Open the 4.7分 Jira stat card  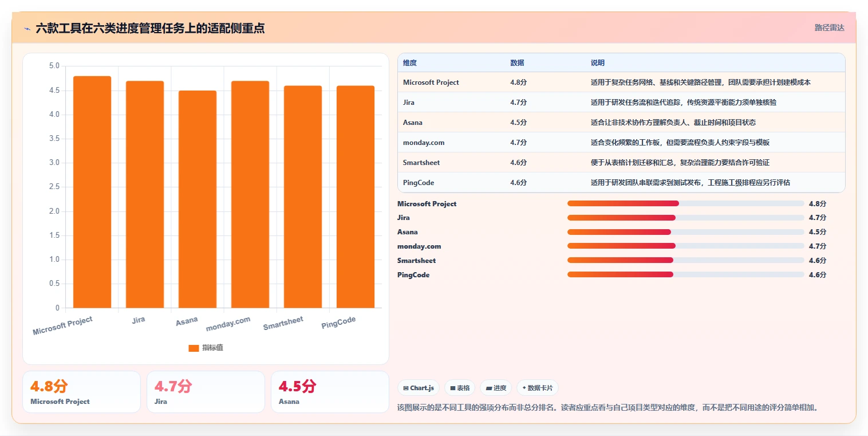(206, 392)
